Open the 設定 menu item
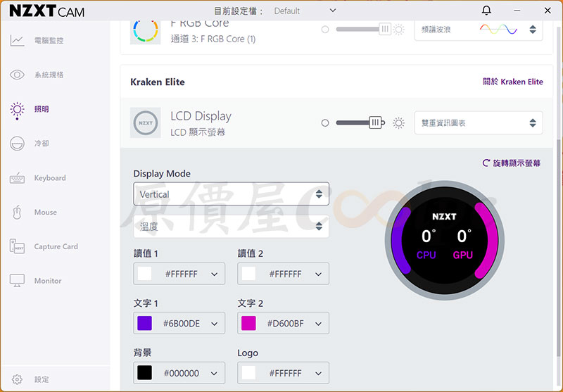 [x=42, y=379]
